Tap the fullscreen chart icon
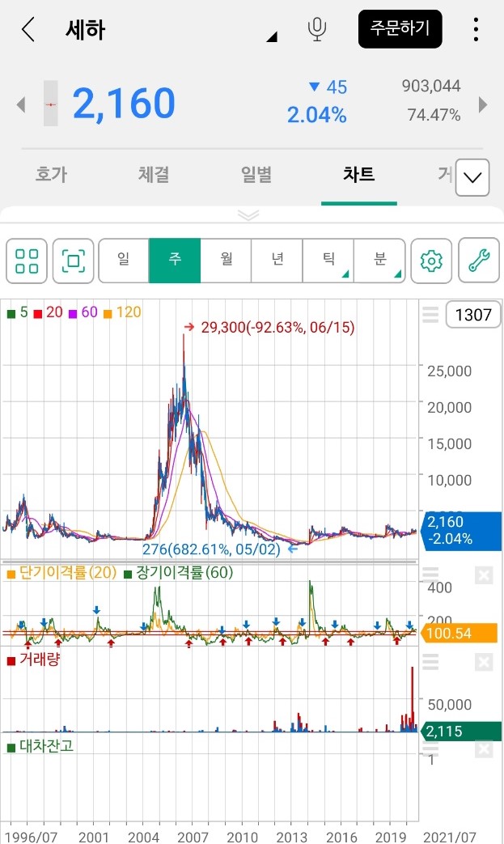 [x=73, y=261]
